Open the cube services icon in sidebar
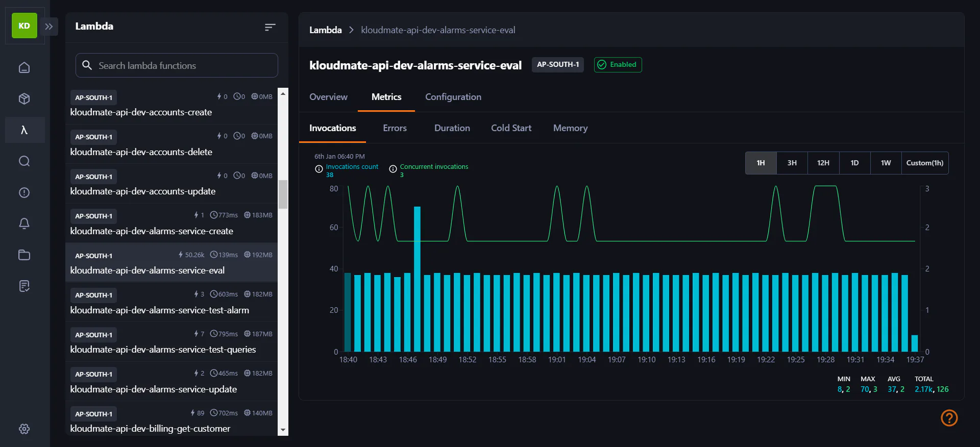 (x=24, y=98)
